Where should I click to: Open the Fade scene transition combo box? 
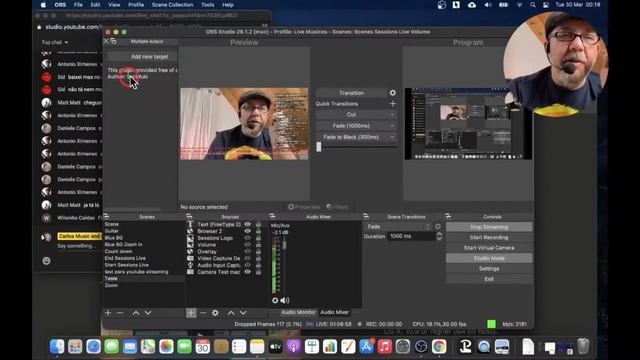coord(398,227)
